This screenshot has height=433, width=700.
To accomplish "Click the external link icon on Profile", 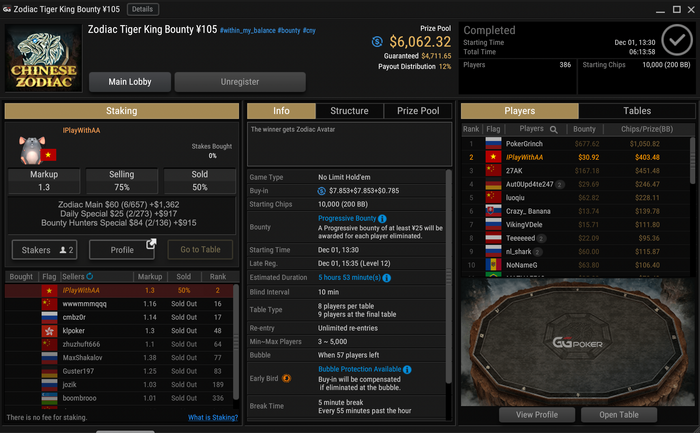I will 151,244.
